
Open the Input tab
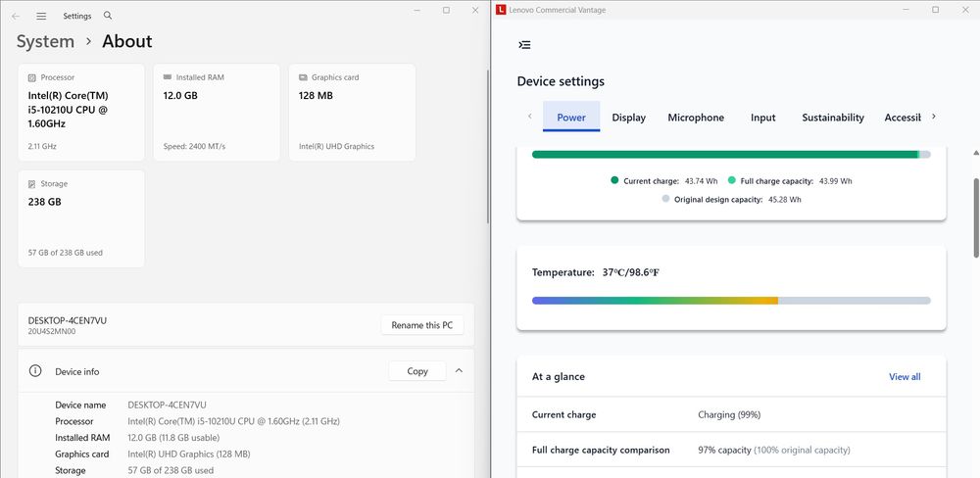763,117
